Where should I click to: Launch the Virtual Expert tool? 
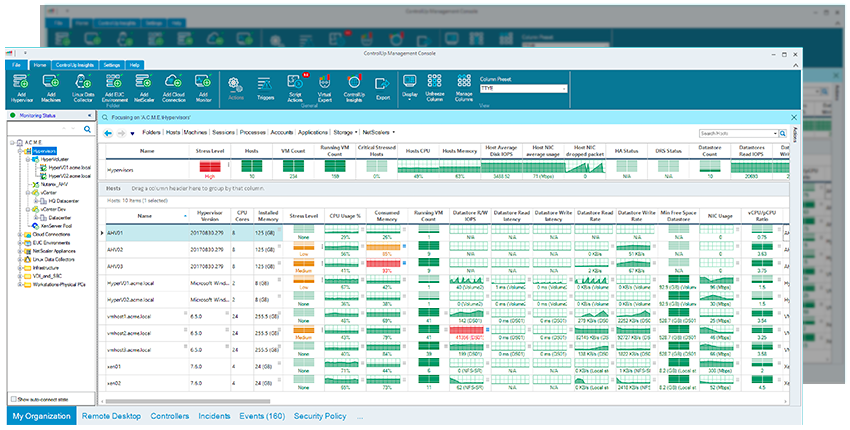[324, 88]
